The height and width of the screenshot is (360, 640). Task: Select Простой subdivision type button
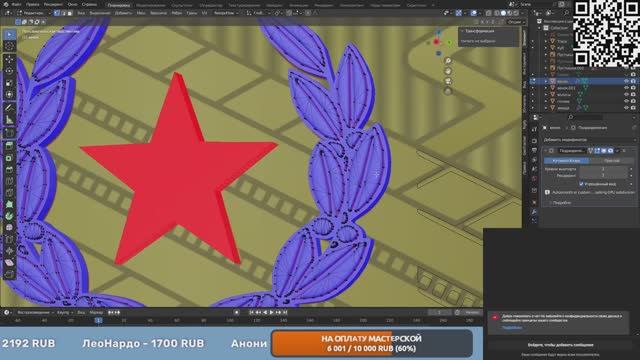click(612, 160)
